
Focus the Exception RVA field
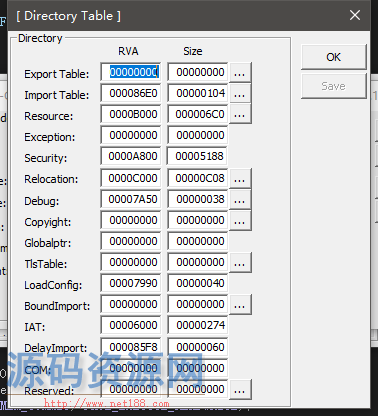(x=131, y=135)
